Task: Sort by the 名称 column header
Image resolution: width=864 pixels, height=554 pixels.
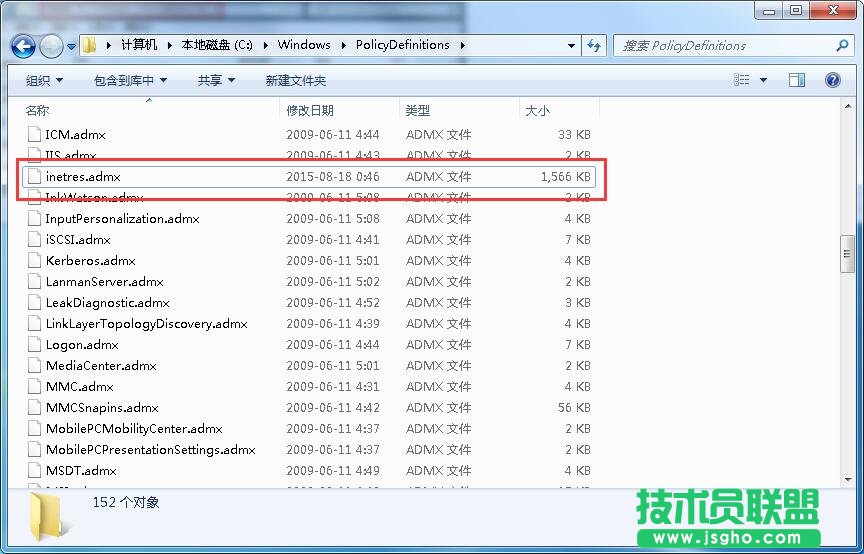Action: pos(149,111)
